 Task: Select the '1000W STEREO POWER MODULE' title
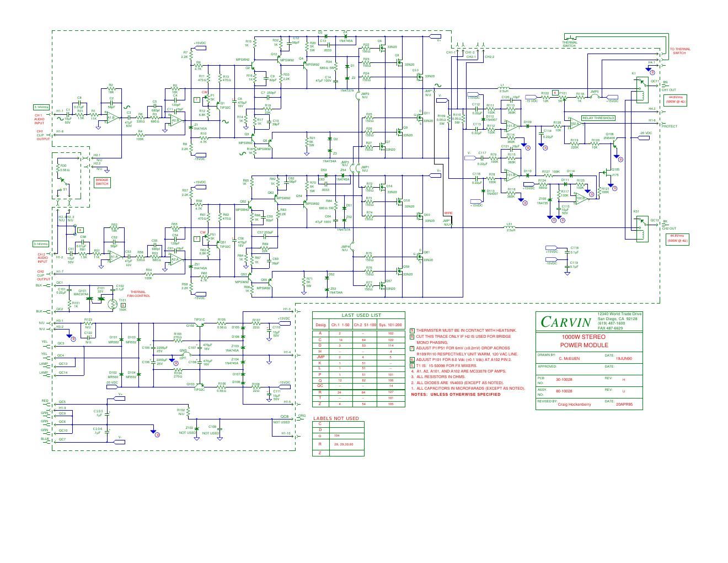click(584, 341)
